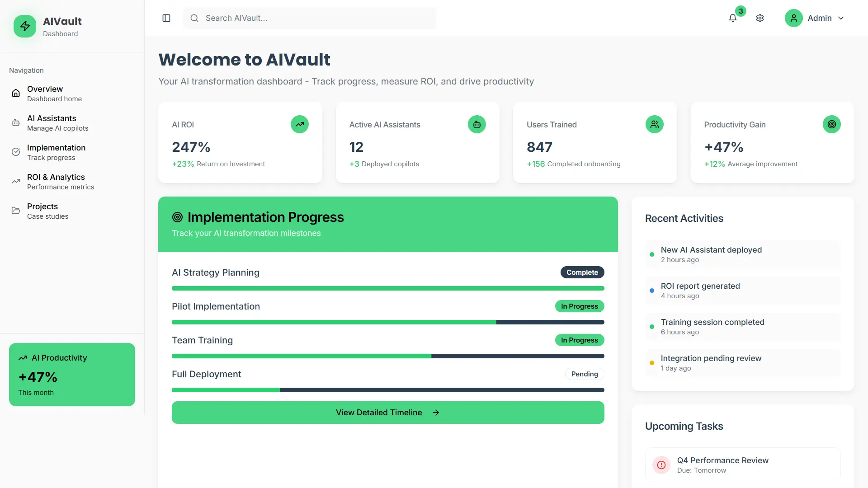Open the Training session completed activity
This screenshot has height=488, width=868.
(x=743, y=327)
